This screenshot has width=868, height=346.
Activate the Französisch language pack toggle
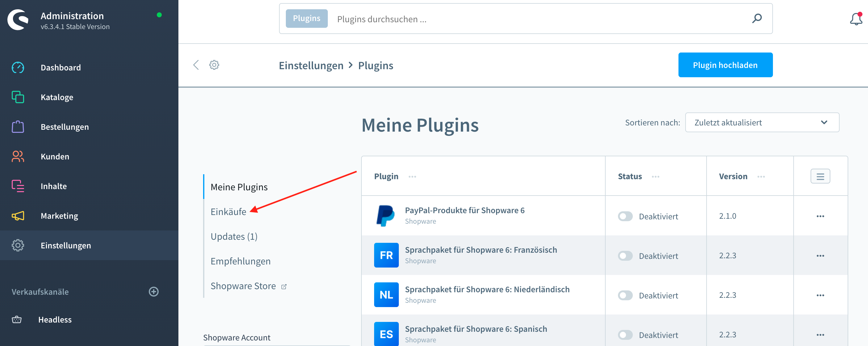pyautogui.click(x=625, y=255)
